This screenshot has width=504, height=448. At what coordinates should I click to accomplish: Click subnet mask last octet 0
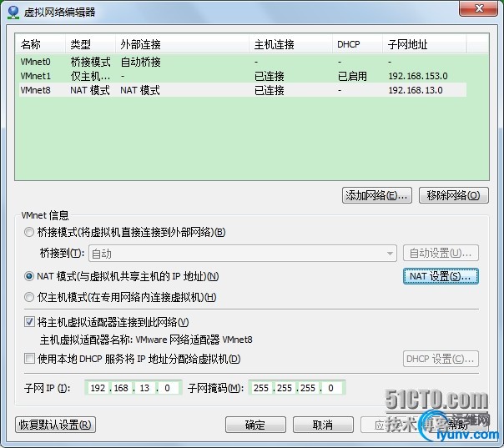coord(330,388)
